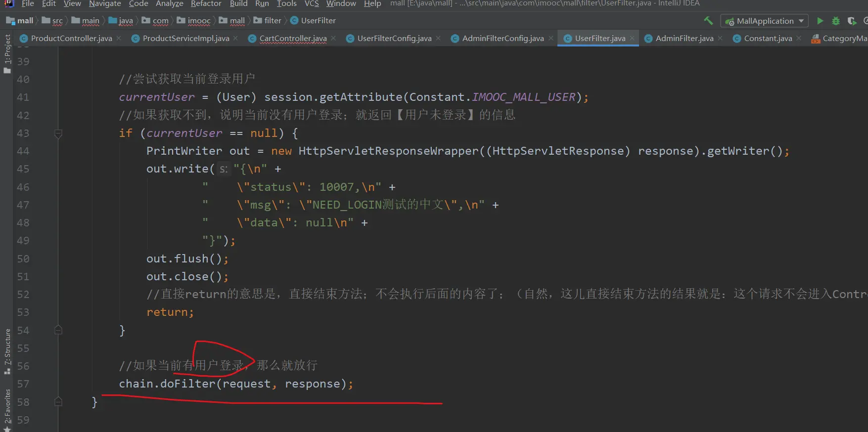This screenshot has width=868, height=432.
Task: Open the MallApplication run configuration dropdown
Action: point(765,21)
